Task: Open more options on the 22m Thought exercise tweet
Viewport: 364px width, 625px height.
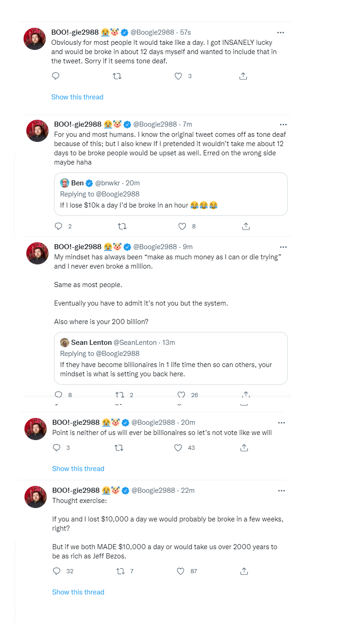Action: click(281, 490)
